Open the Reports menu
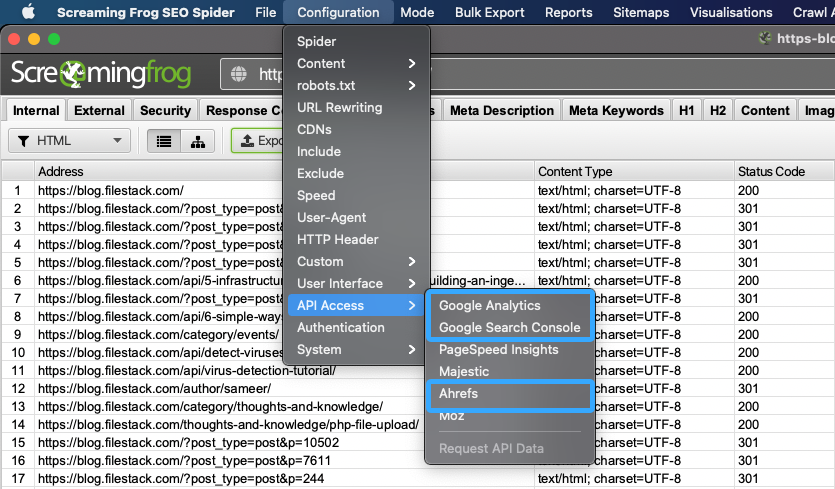The height and width of the screenshot is (489, 835). click(x=568, y=12)
